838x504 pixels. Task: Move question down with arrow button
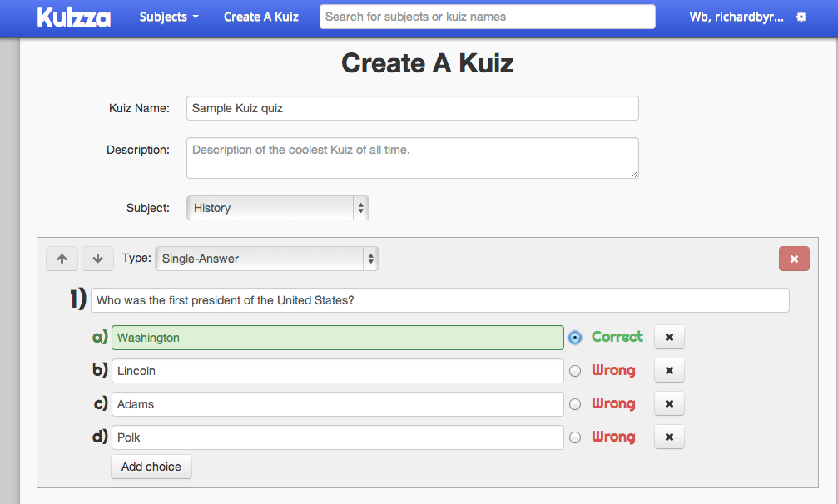pyautogui.click(x=97, y=259)
